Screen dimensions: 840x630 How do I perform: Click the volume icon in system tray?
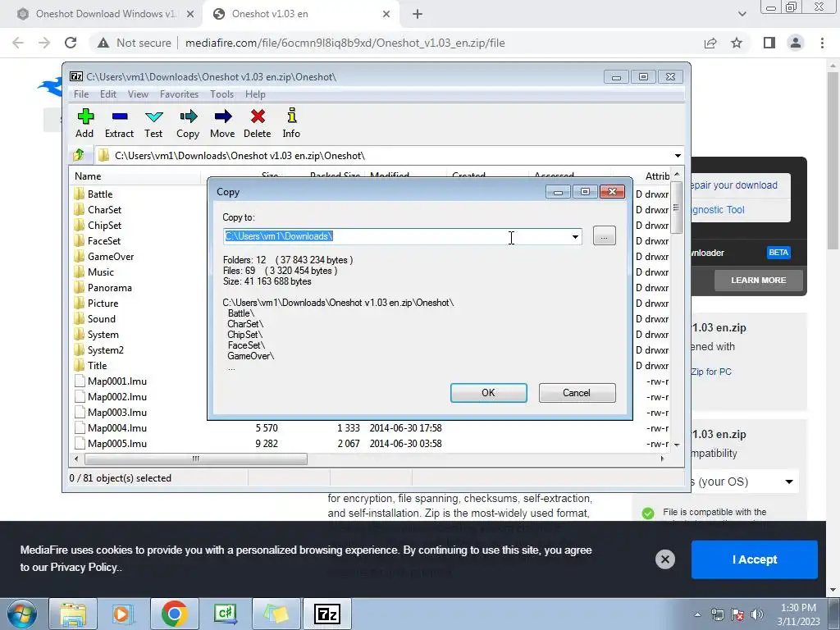[756, 614]
